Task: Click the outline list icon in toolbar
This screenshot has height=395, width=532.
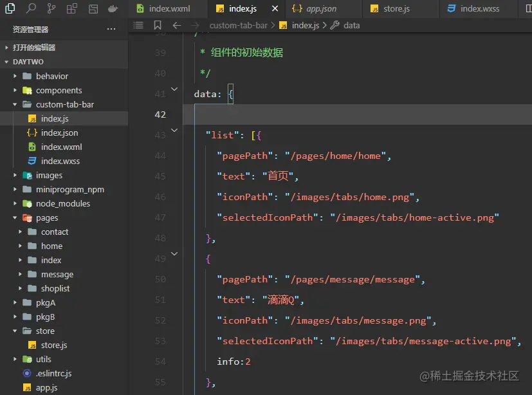Action: [x=138, y=25]
